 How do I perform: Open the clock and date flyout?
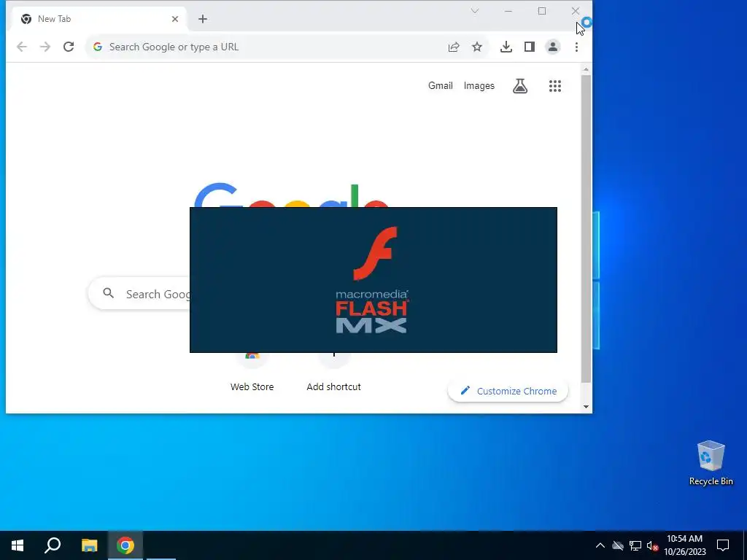coord(684,545)
